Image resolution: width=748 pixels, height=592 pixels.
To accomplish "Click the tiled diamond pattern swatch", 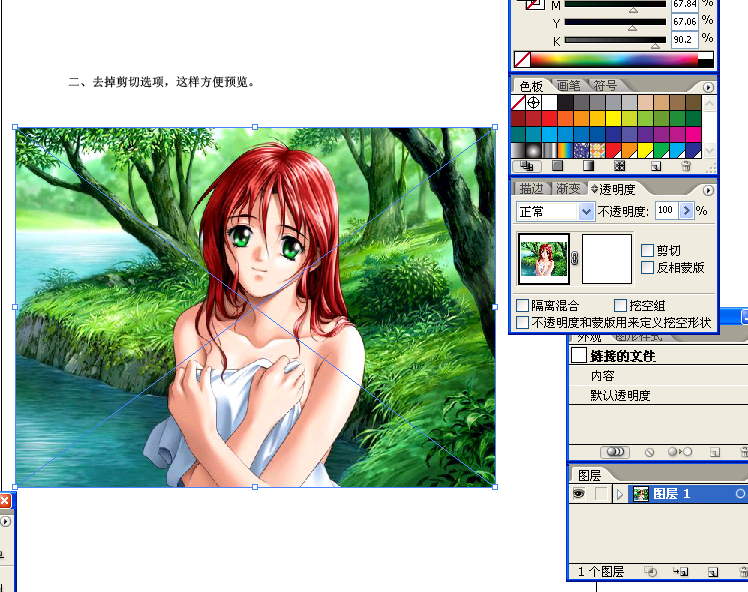I will pos(597,150).
